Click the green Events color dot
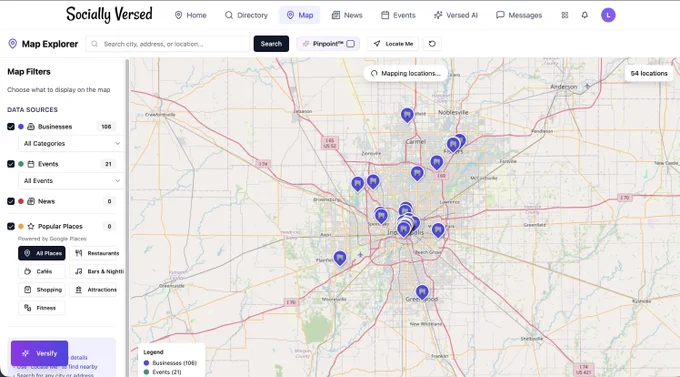 click(21, 164)
